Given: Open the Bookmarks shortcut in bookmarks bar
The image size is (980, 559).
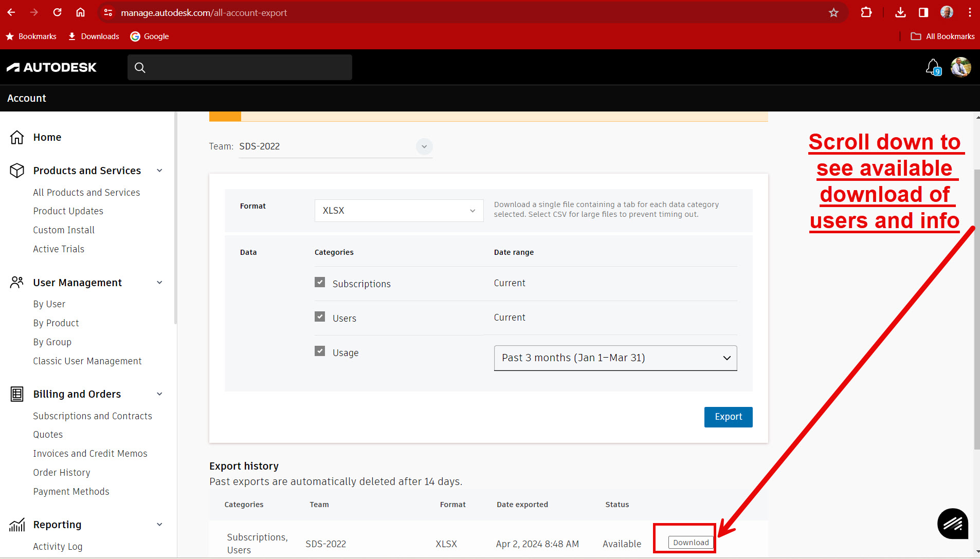Looking at the screenshot, I should click(x=31, y=36).
